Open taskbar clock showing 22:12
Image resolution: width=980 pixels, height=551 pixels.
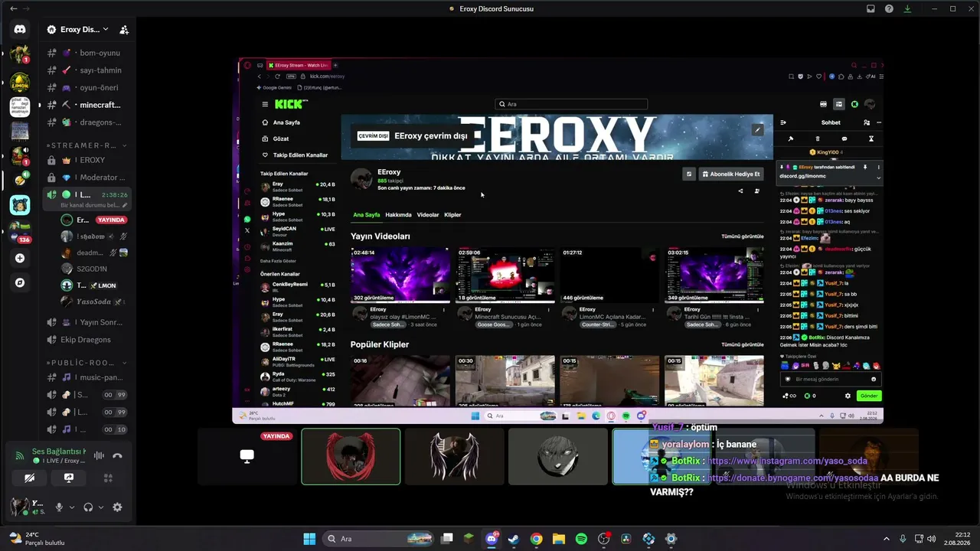pos(957,539)
